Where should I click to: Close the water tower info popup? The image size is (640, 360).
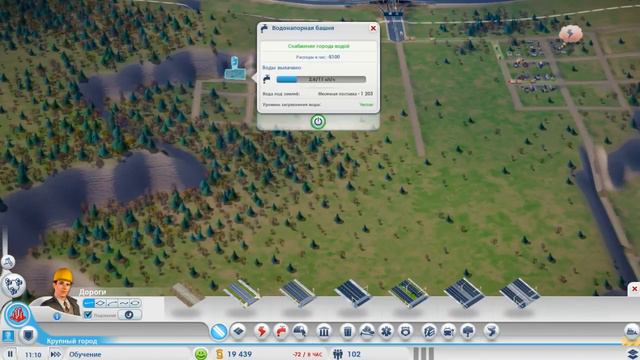(373, 28)
